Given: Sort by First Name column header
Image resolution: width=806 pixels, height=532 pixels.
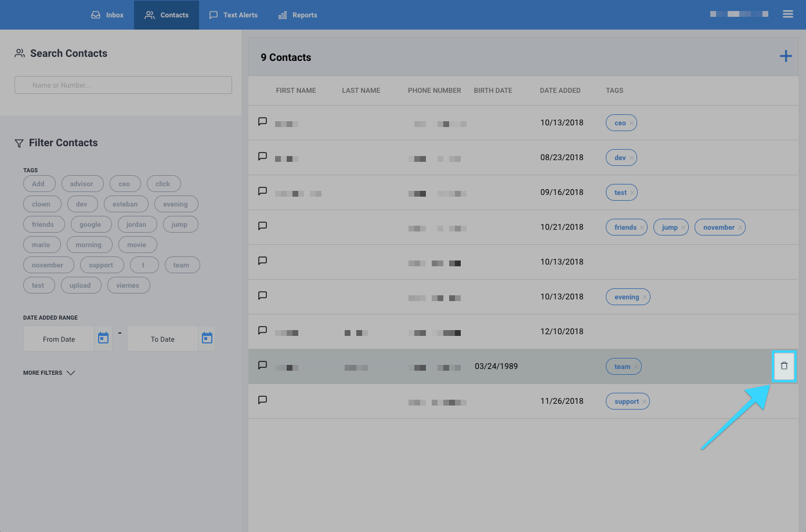Looking at the screenshot, I should point(296,91).
